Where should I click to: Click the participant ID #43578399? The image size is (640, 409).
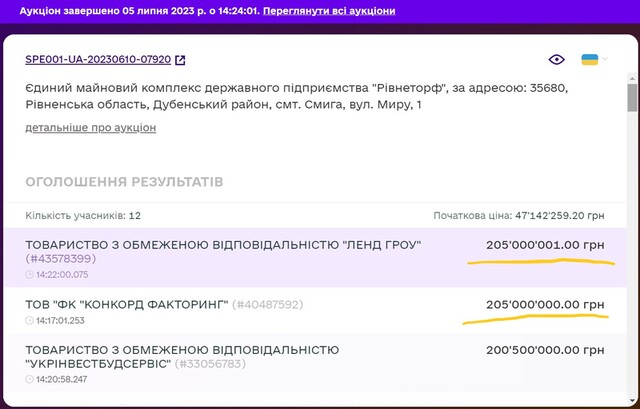[61, 259]
